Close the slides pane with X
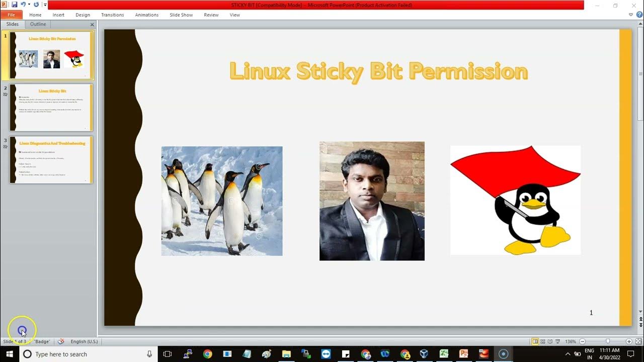This screenshot has height=362, width=644. 92,25
